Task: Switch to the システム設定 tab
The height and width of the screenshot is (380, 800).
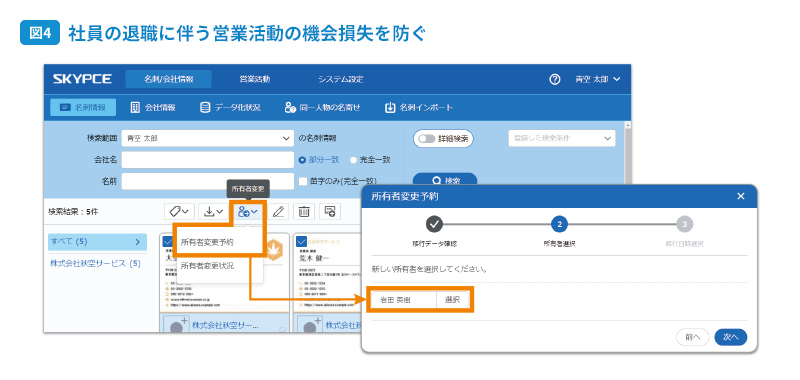Action: point(340,79)
